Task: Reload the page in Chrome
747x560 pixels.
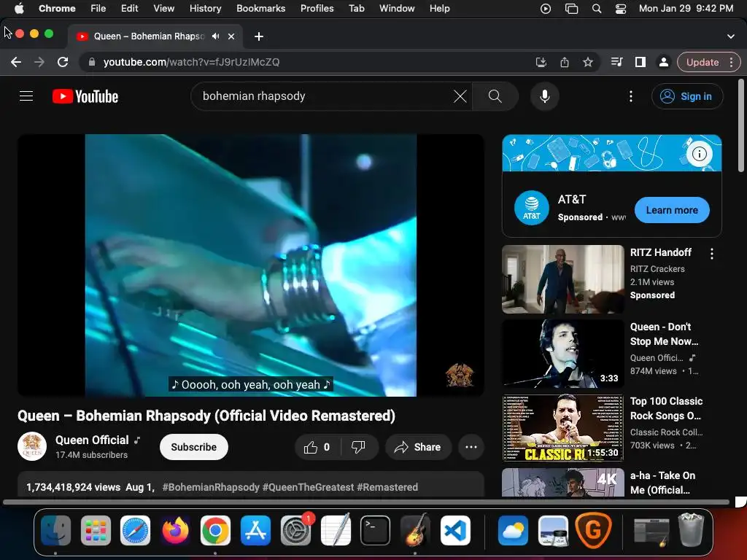Action: tap(63, 62)
